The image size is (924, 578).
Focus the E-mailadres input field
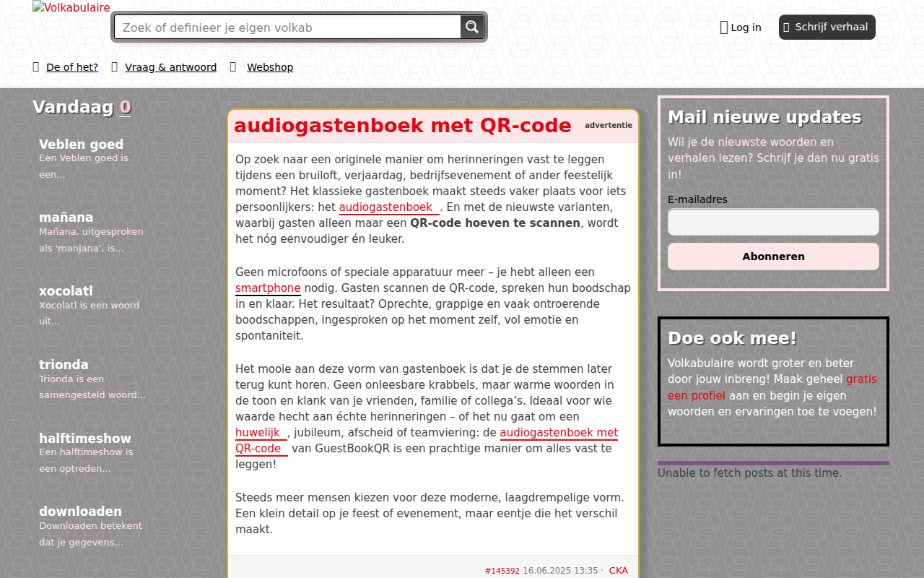tap(773, 222)
